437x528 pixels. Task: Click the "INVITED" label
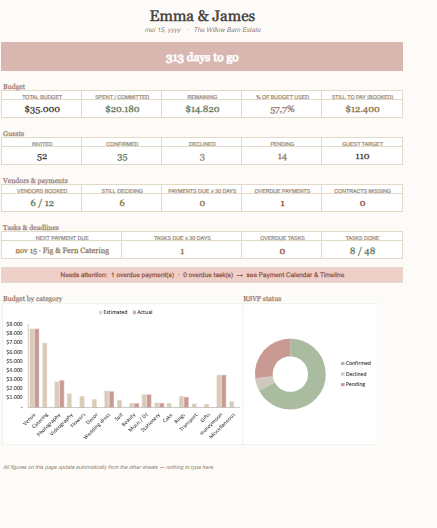click(42, 144)
